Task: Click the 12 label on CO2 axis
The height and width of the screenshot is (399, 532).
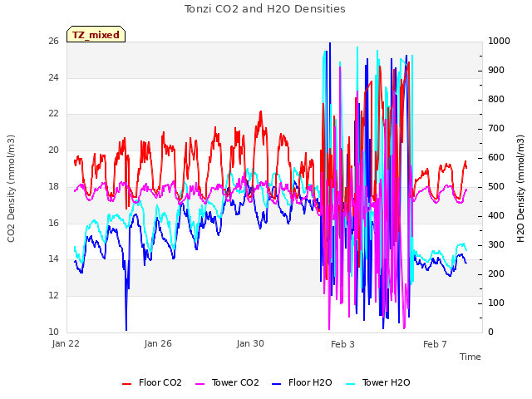Action: (53, 296)
